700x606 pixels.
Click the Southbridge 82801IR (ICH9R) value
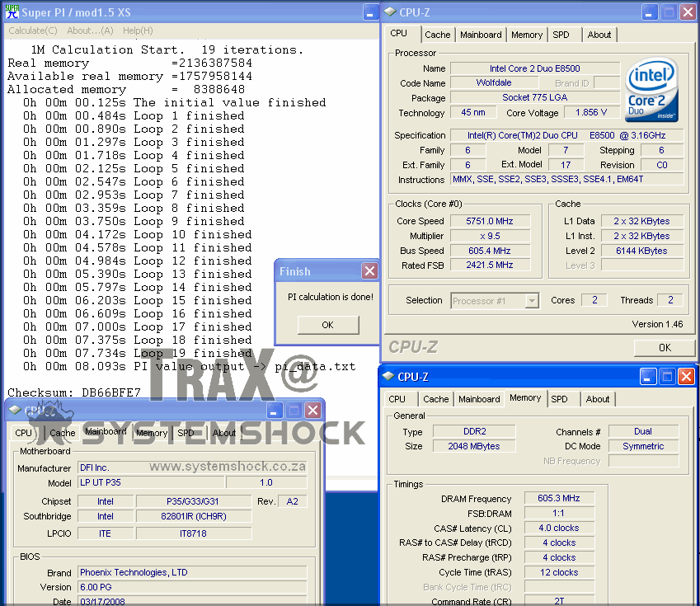pyautogui.click(x=194, y=516)
